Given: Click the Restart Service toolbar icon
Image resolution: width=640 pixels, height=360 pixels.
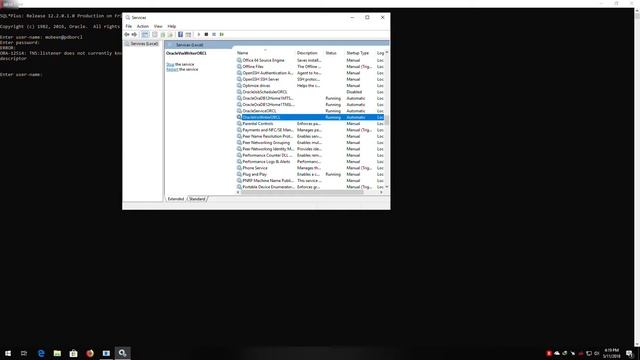Looking at the screenshot, I should 222,35.
